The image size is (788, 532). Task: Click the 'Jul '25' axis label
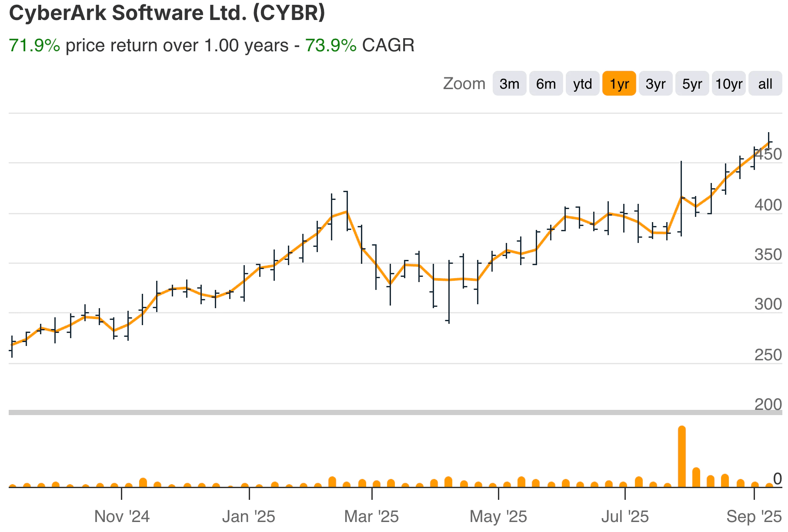click(x=625, y=516)
